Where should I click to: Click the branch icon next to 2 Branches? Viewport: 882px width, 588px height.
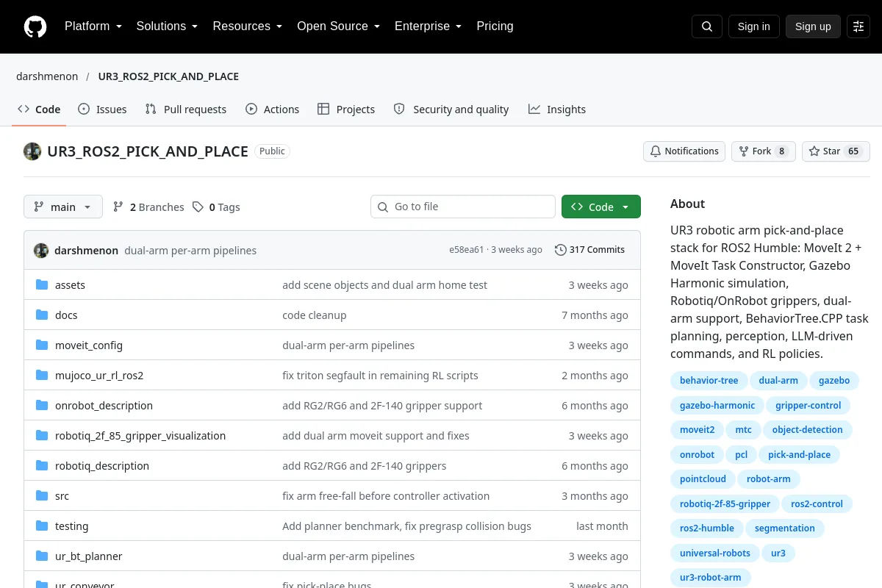click(x=118, y=207)
